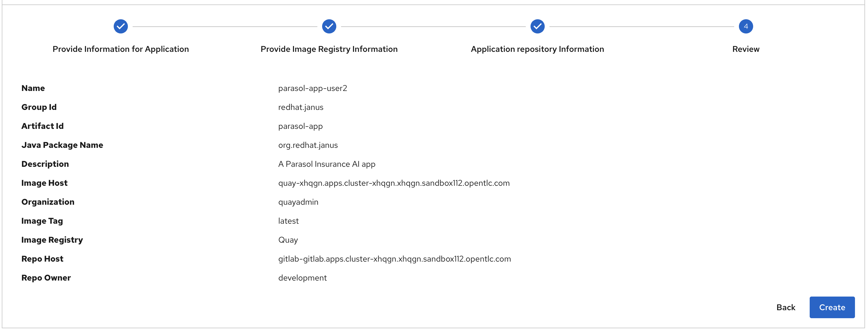Click the Image Host quay URL value
Screen dimensions: 868x333
coord(394,183)
